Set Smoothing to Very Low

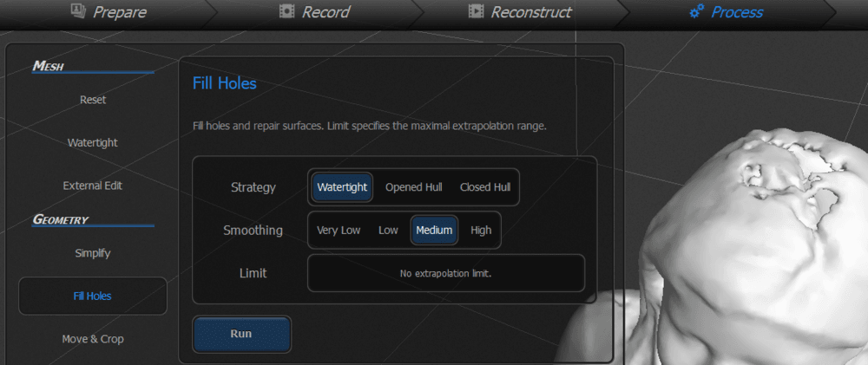click(339, 230)
